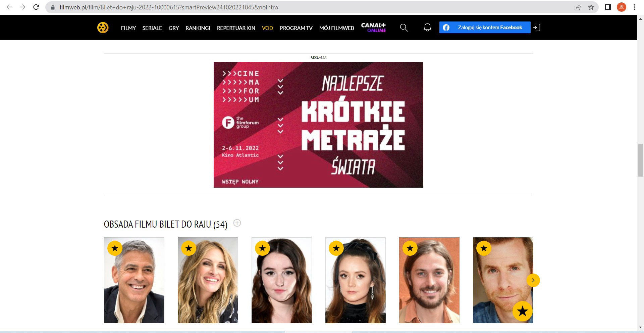Reload the page
Image resolution: width=644 pixels, height=333 pixels.
(36, 7)
